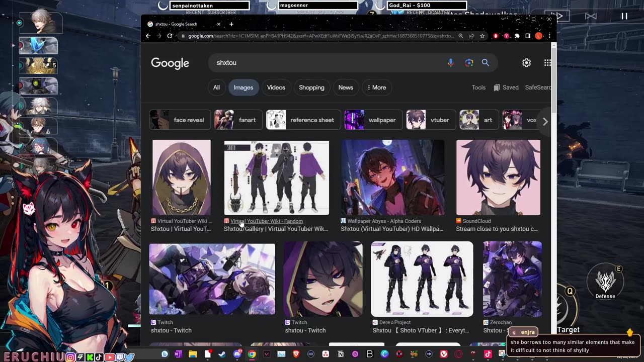Bookmark this page with the star icon
Viewport: 644px width, 362px height.
point(482,36)
